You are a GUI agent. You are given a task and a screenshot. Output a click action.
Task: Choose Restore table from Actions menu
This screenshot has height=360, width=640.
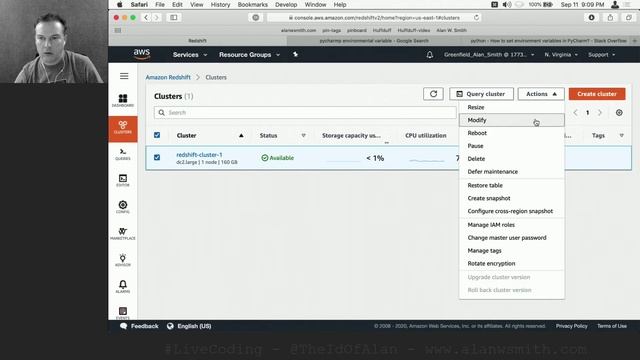tap(512, 185)
